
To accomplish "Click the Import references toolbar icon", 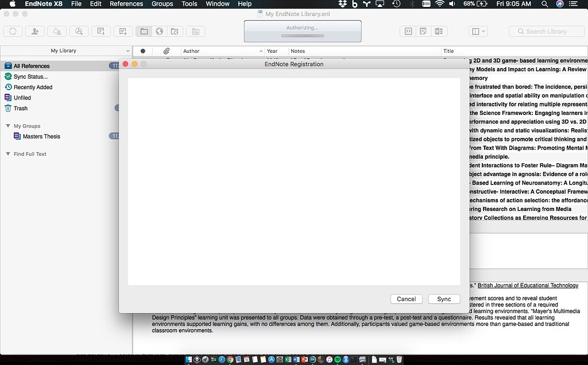I will (102, 32).
